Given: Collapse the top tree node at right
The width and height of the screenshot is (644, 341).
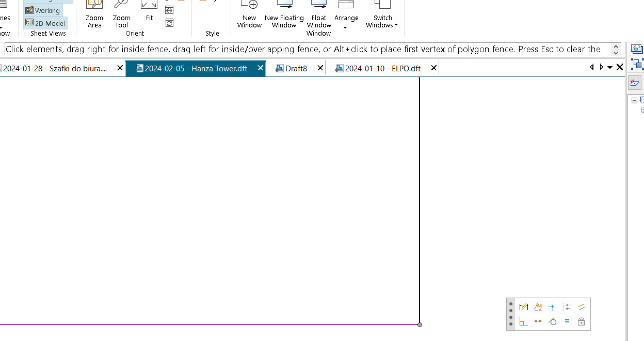Looking at the screenshot, I should [x=635, y=101].
